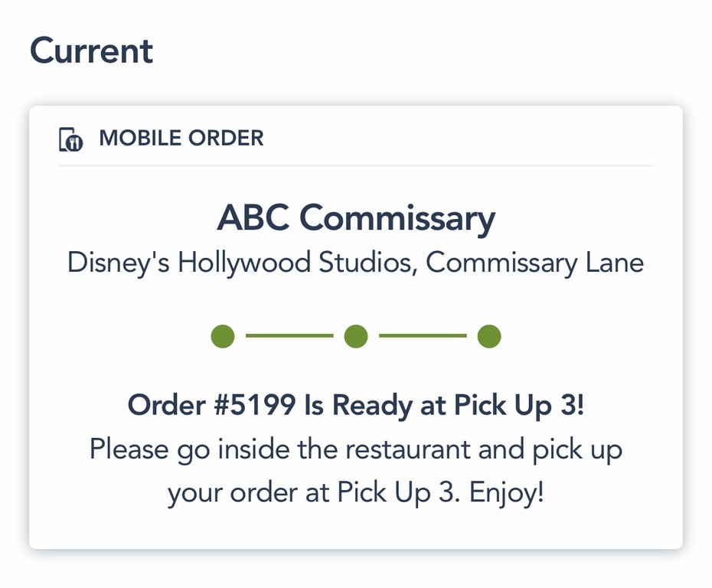
Task: Tap the mobile order phone icon
Action: coord(70,139)
